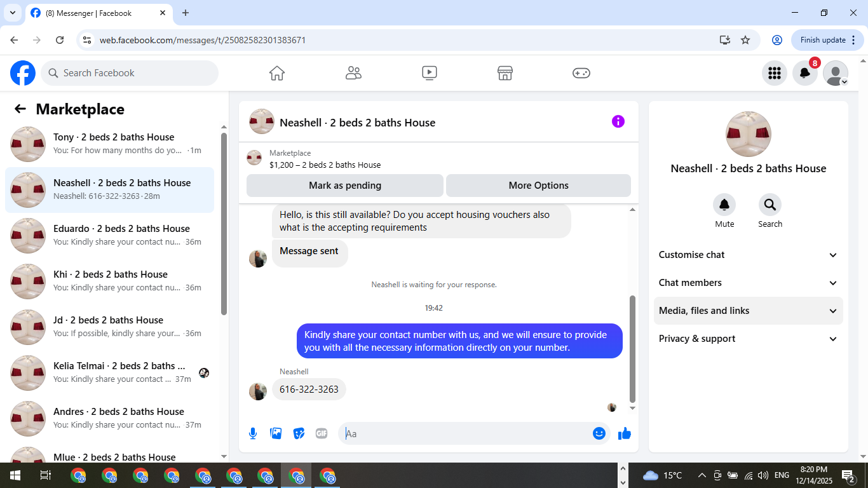Viewport: 868px width, 488px height.
Task: Click the conversation list scrollbar
Action: point(224,224)
